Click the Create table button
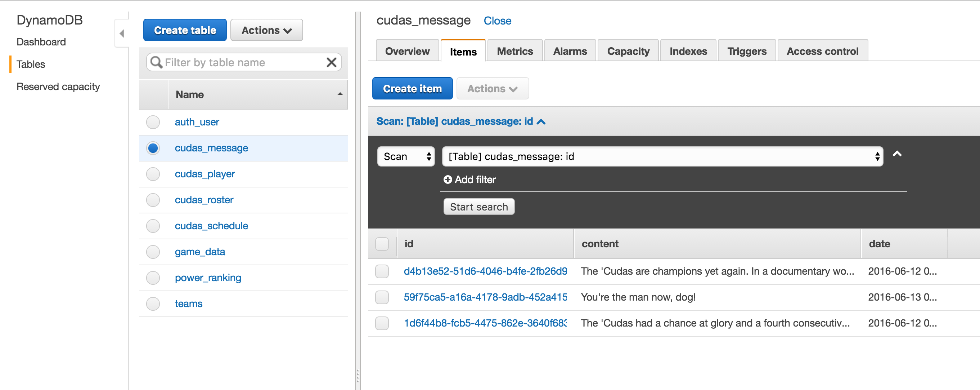Viewport: 980px width, 390px height. 185,30
